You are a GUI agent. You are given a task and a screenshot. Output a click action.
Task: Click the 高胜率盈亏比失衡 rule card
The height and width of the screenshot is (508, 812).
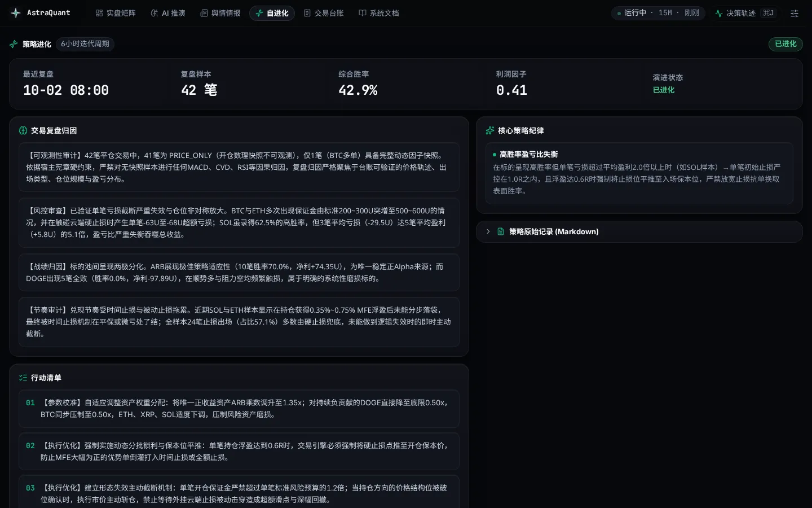[639, 173]
